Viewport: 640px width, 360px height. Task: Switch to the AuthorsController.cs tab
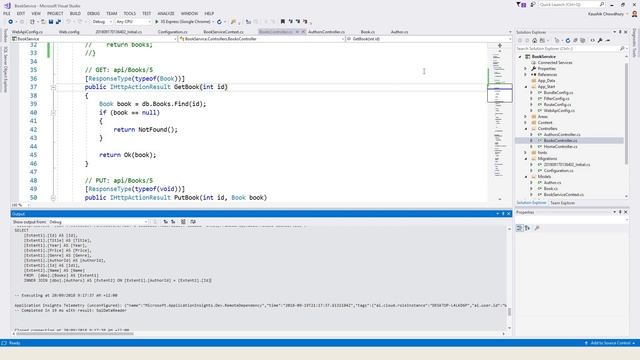[x=326, y=32]
